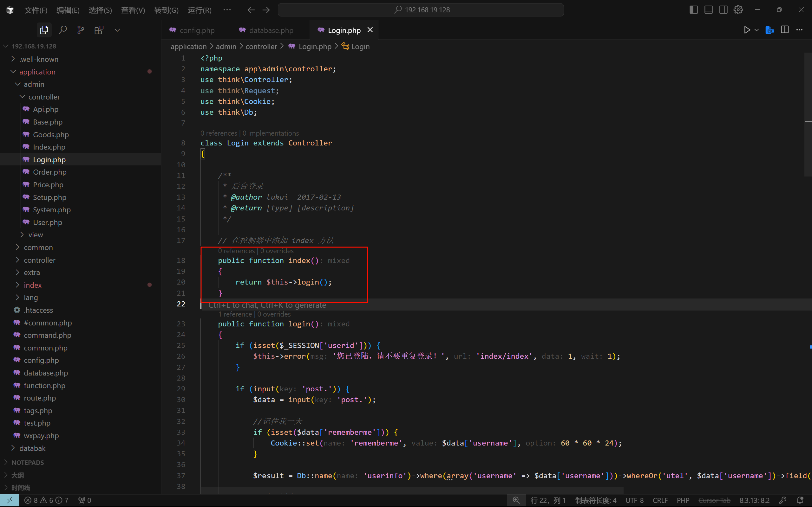Click the editor minimap scrollbar
The height and width of the screenshot is (507, 812).
tap(808, 114)
